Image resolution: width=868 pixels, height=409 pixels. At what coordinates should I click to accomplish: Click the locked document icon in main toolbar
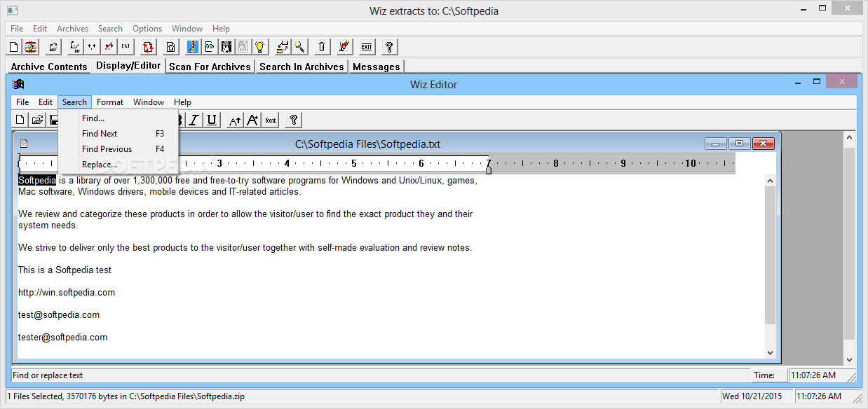tap(171, 47)
